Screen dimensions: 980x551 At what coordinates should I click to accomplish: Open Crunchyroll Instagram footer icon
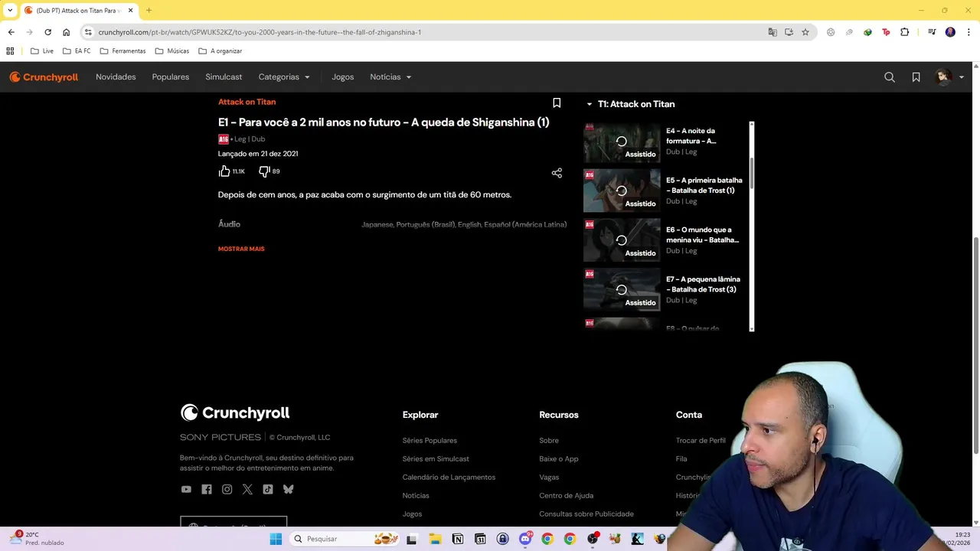[227, 489]
